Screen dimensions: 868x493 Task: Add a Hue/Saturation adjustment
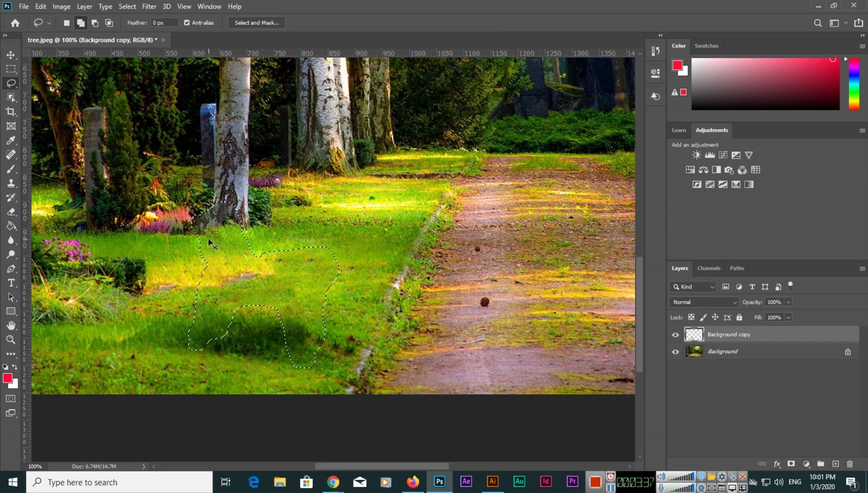[x=690, y=170]
